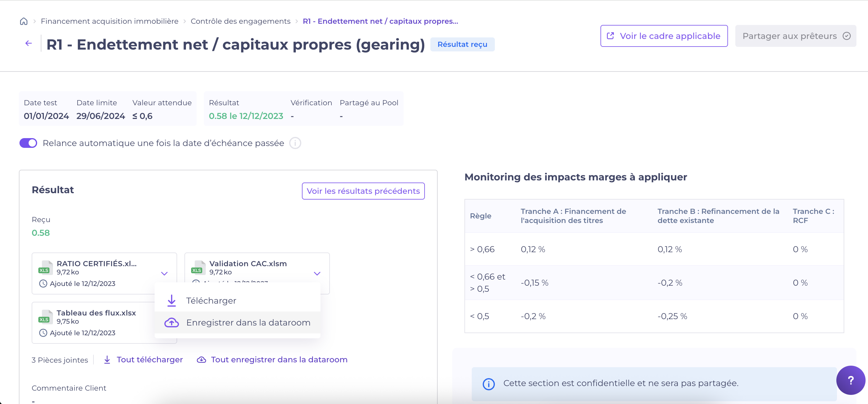Image resolution: width=868 pixels, height=404 pixels.
Task: Click Voir les résultats précédents
Action: 363,191
